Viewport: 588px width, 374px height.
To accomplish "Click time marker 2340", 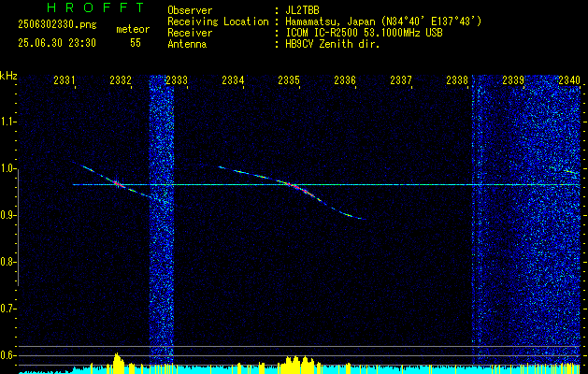I will coord(569,79).
